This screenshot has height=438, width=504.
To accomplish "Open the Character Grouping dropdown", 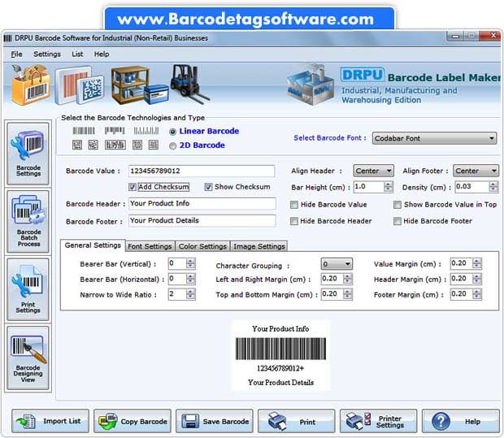I will coord(337,264).
